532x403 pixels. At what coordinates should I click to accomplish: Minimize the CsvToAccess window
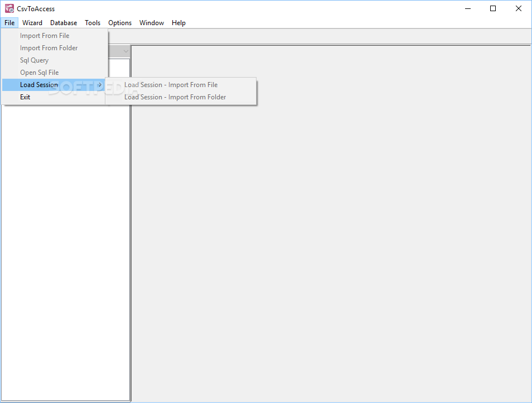468,8
